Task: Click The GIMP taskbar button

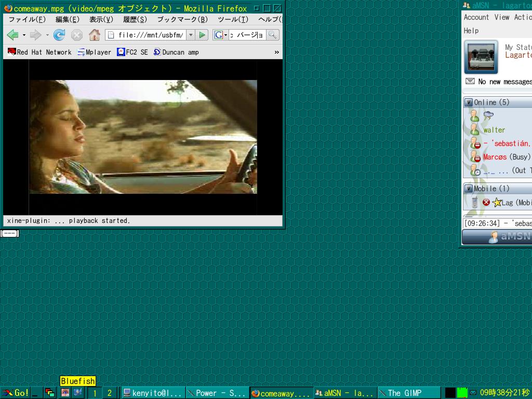Action: 404,393
